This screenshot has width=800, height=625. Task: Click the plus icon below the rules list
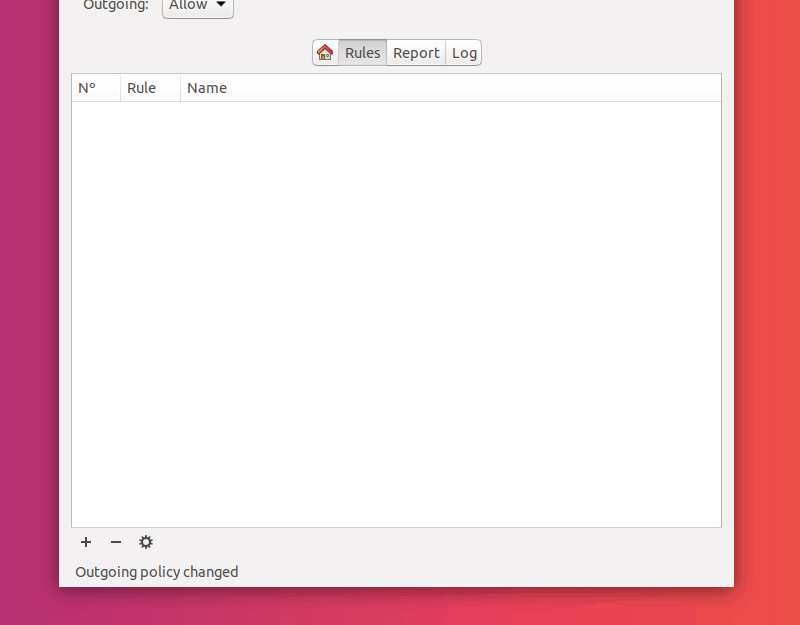pyautogui.click(x=86, y=542)
